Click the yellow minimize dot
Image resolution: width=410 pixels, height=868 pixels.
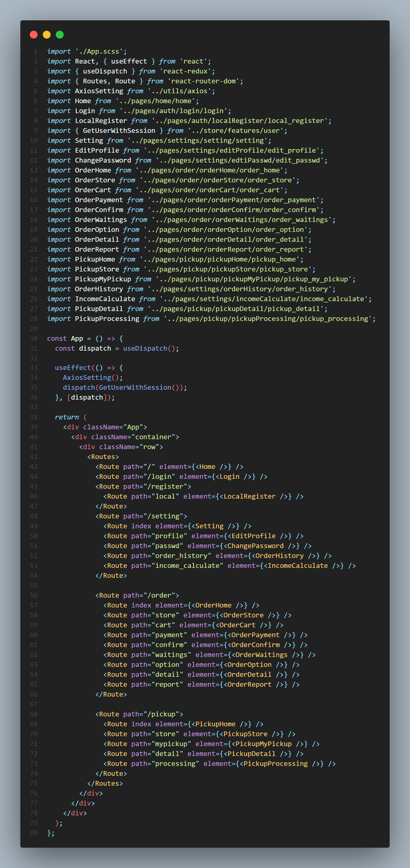tap(47, 35)
